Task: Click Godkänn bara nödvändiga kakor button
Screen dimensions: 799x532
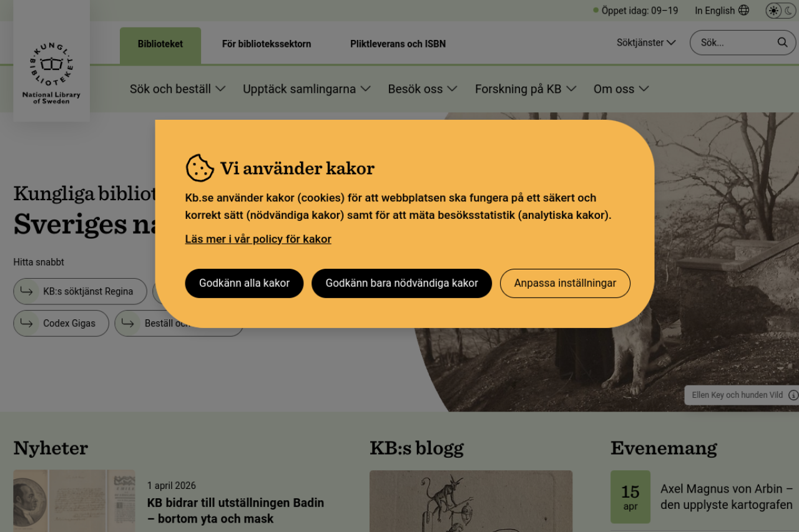Action: [401, 283]
